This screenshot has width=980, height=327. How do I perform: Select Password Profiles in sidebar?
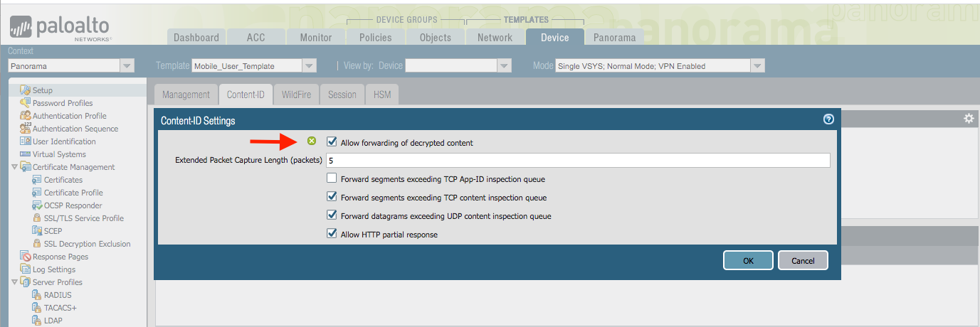(x=63, y=103)
